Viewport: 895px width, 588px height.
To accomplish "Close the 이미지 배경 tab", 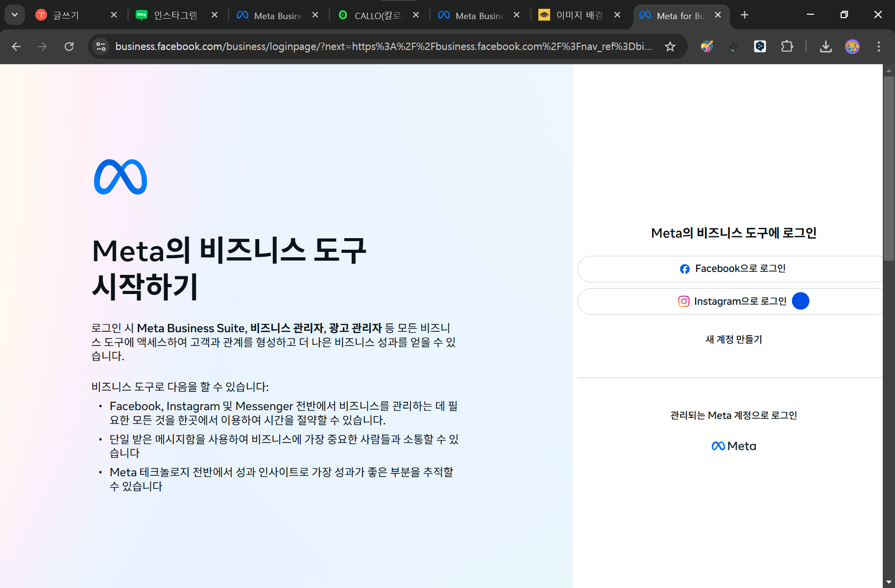I will pos(617,15).
